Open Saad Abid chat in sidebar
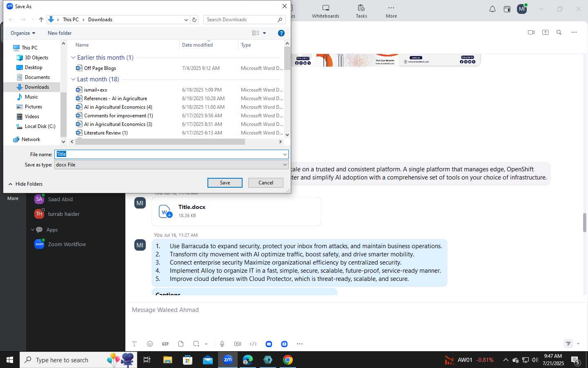Viewport: 588px width, 368px height. tap(60, 199)
